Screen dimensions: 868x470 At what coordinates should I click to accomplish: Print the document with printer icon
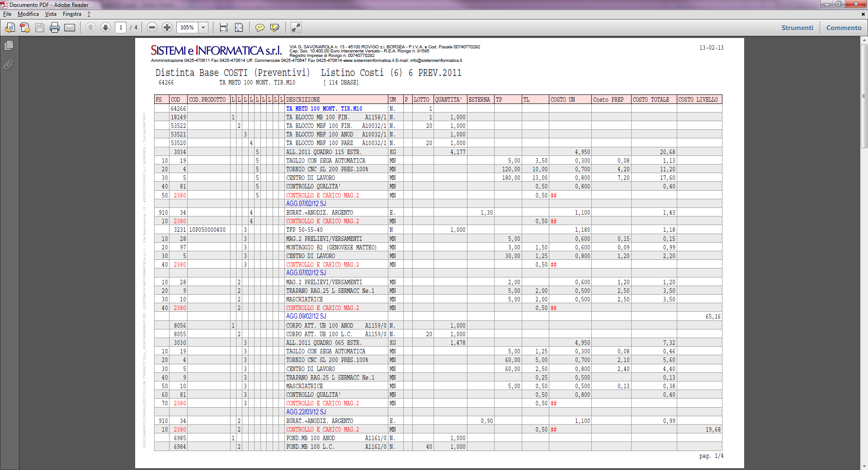(x=55, y=28)
